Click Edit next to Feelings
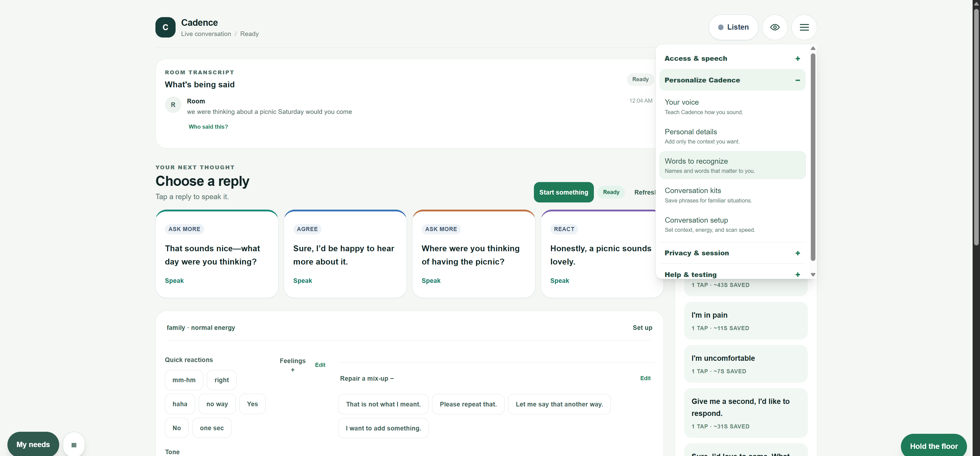The height and width of the screenshot is (456, 980). (x=320, y=365)
